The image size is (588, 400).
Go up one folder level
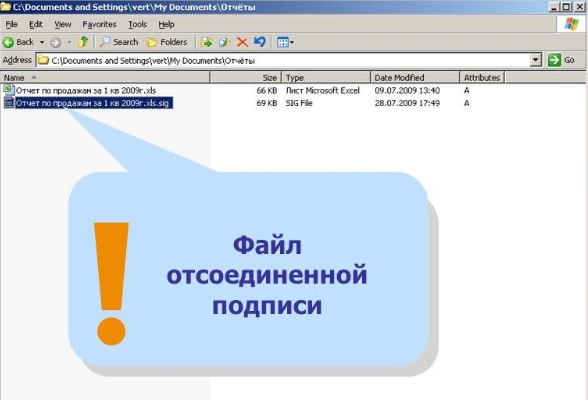pos(83,42)
